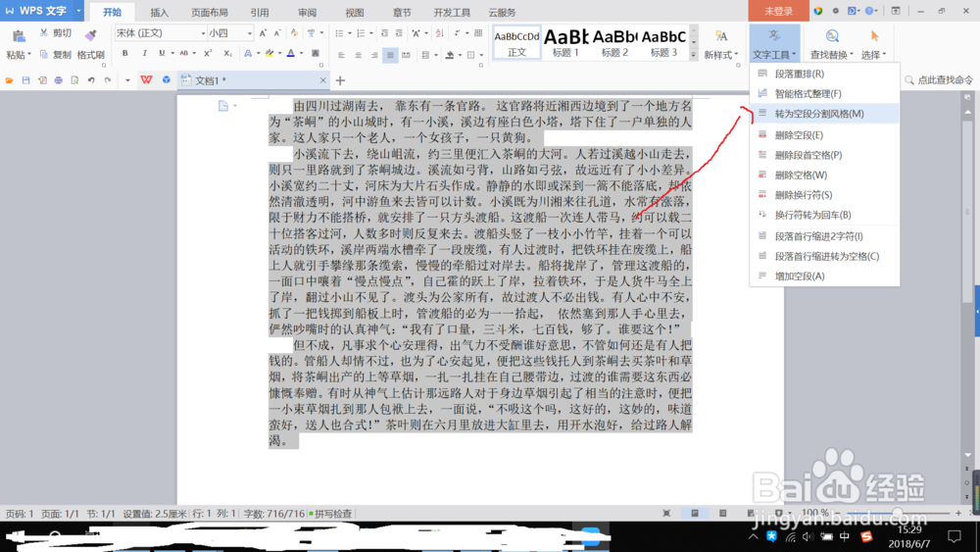Apply the font color A swatch

pyautogui.click(x=291, y=54)
